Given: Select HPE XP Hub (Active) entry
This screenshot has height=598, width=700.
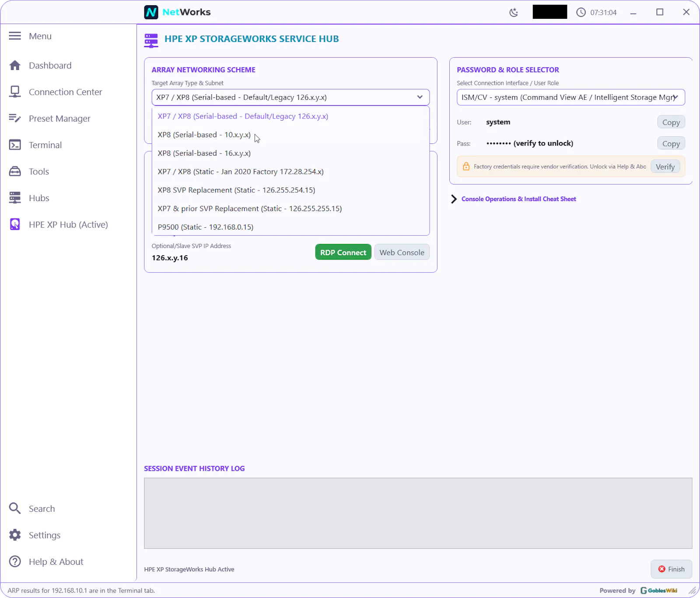Looking at the screenshot, I should 68,224.
